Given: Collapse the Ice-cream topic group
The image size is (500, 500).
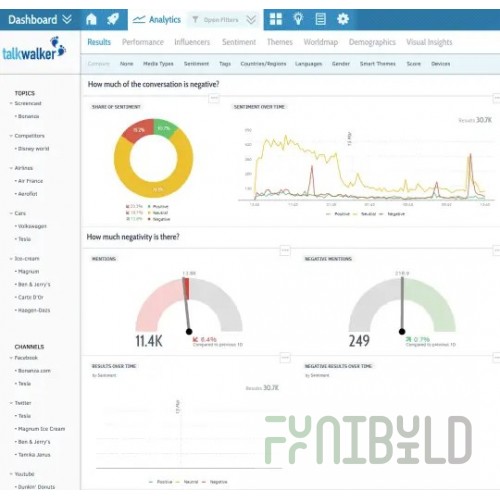Looking at the screenshot, I should coord(11,258).
